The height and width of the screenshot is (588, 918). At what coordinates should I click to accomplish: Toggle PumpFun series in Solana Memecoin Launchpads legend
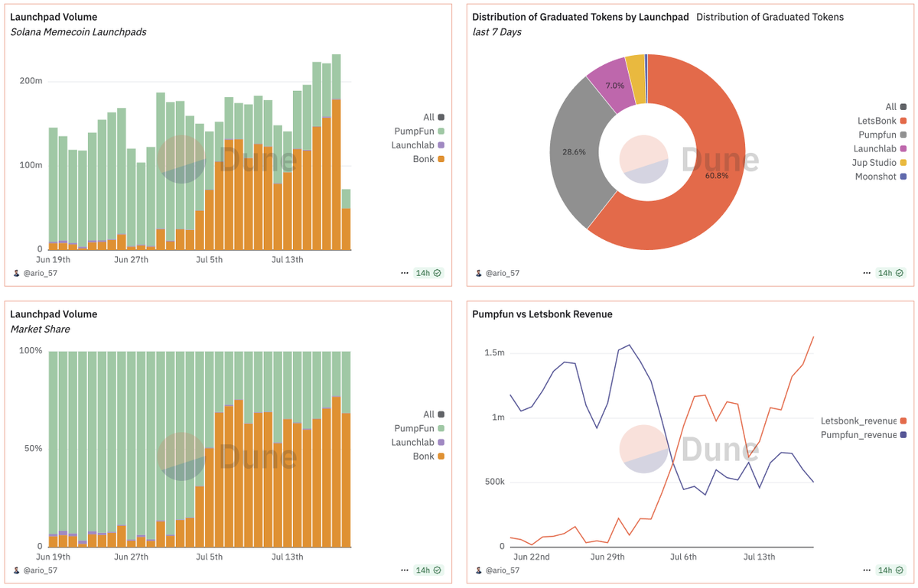[419, 132]
